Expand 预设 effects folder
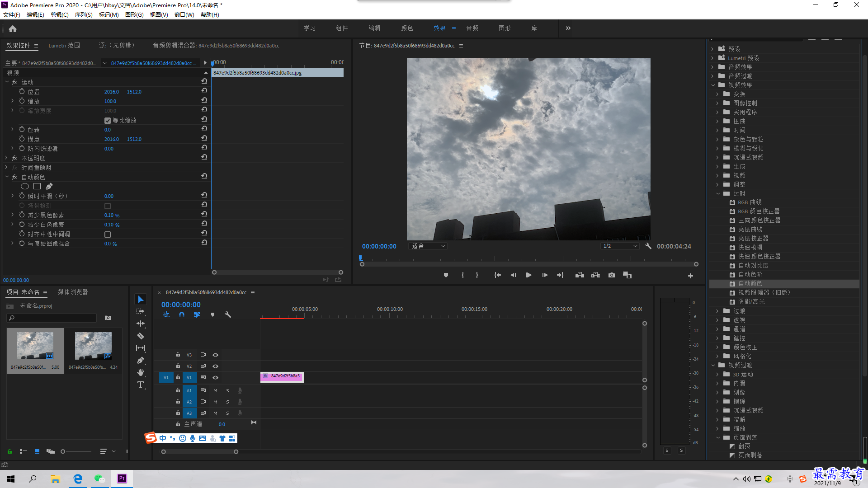This screenshot has height=488, width=868. click(712, 49)
